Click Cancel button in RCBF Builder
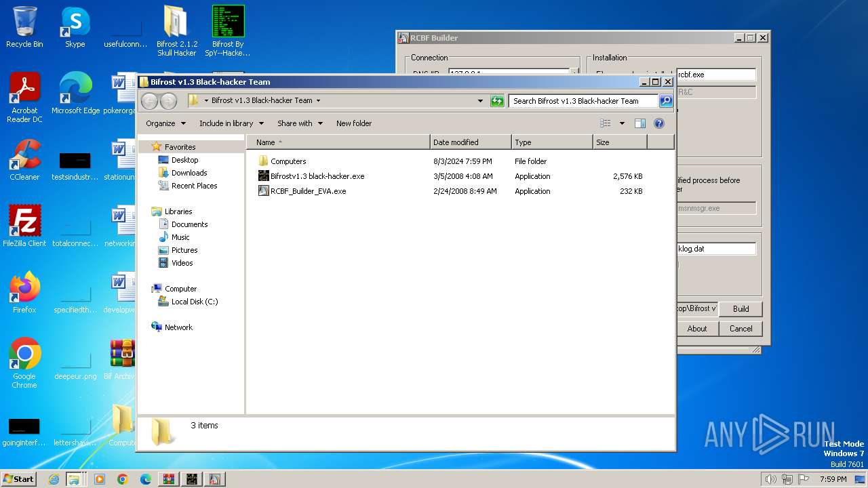The height and width of the screenshot is (488, 868). (x=741, y=329)
